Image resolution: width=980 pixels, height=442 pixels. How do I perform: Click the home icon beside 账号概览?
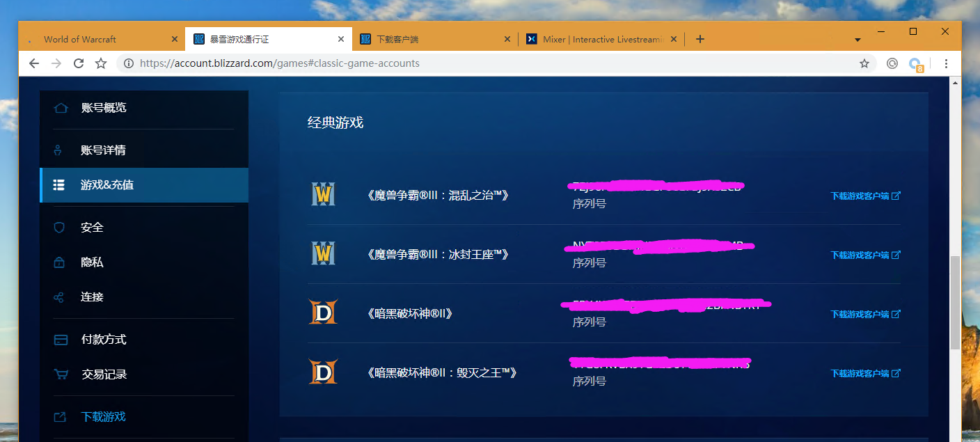point(61,108)
